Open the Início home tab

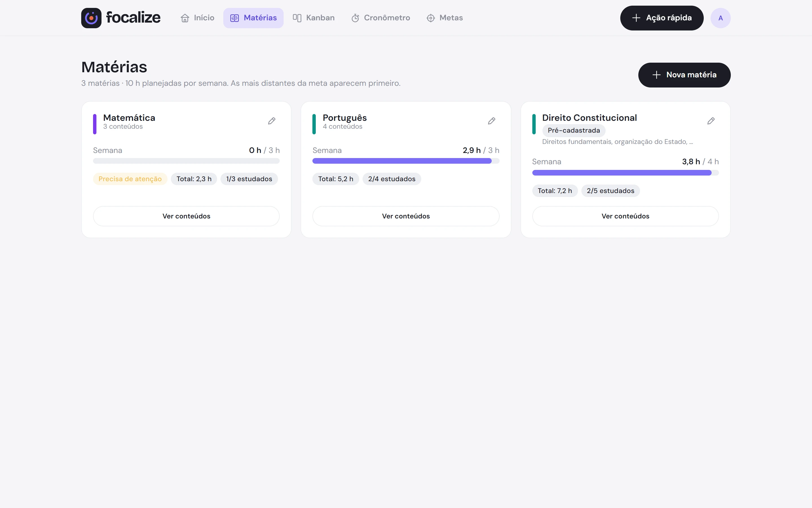point(197,18)
